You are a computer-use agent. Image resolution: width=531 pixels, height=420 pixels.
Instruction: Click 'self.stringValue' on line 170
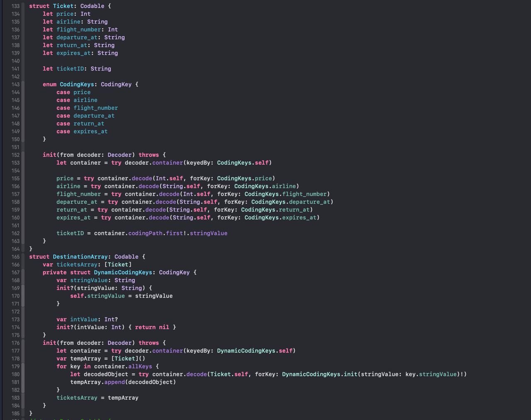pos(97,296)
